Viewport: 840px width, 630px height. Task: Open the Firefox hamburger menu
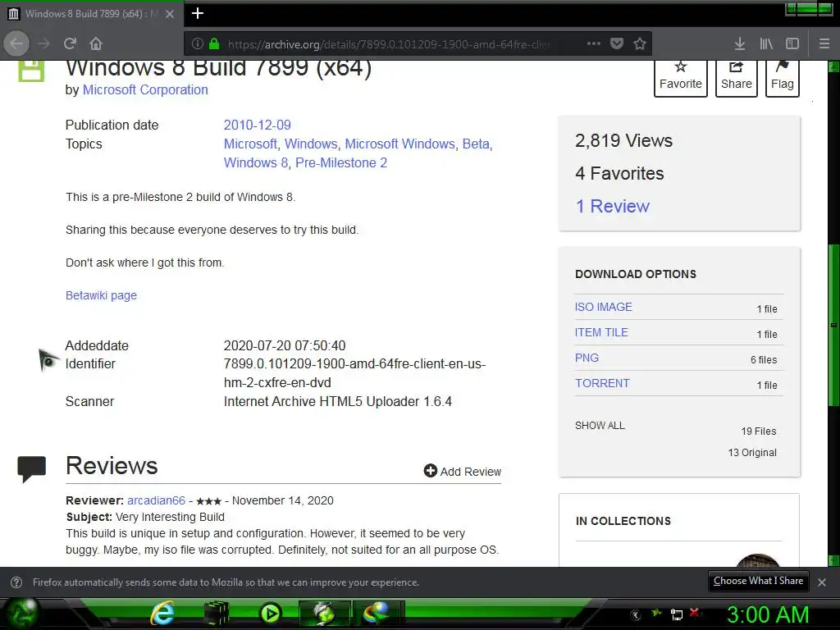point(824,43)
